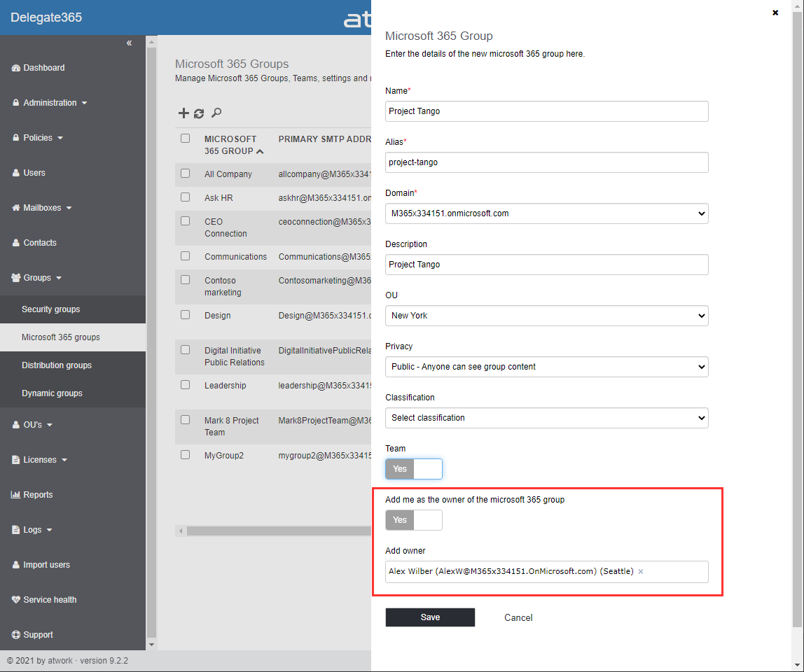
Task: Open the Select classification dropdown
Action: pyautogui.click(x=546, y=418)
